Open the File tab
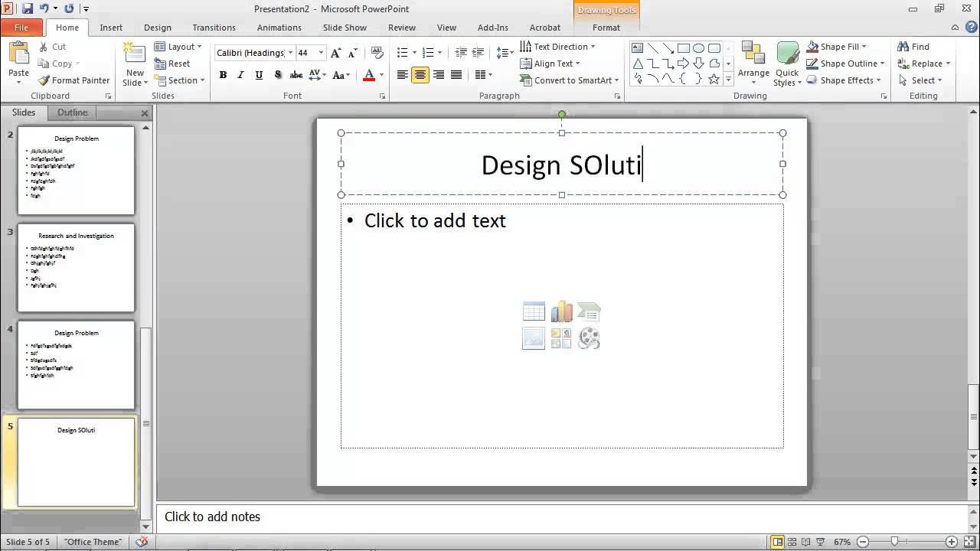 [x=21, y=28]
